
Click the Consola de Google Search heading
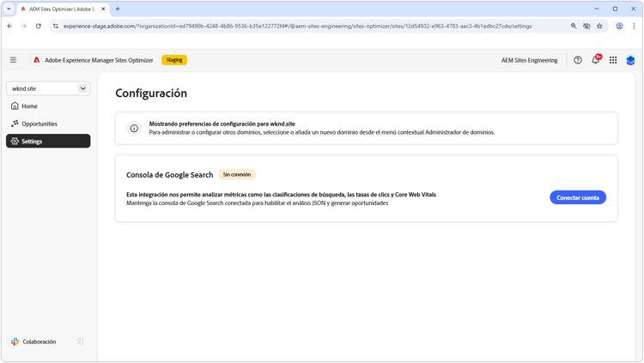coord(170,175)
